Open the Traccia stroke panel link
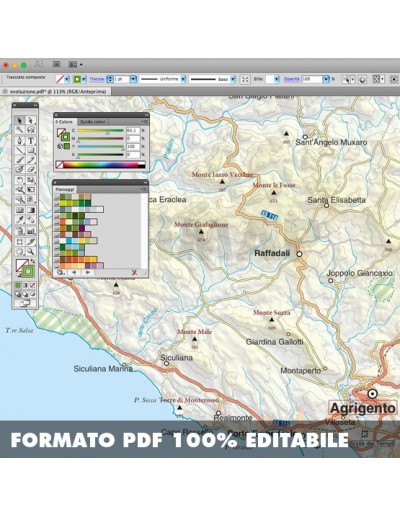This screenshot has width=400, height=517. tap(97, 79)
